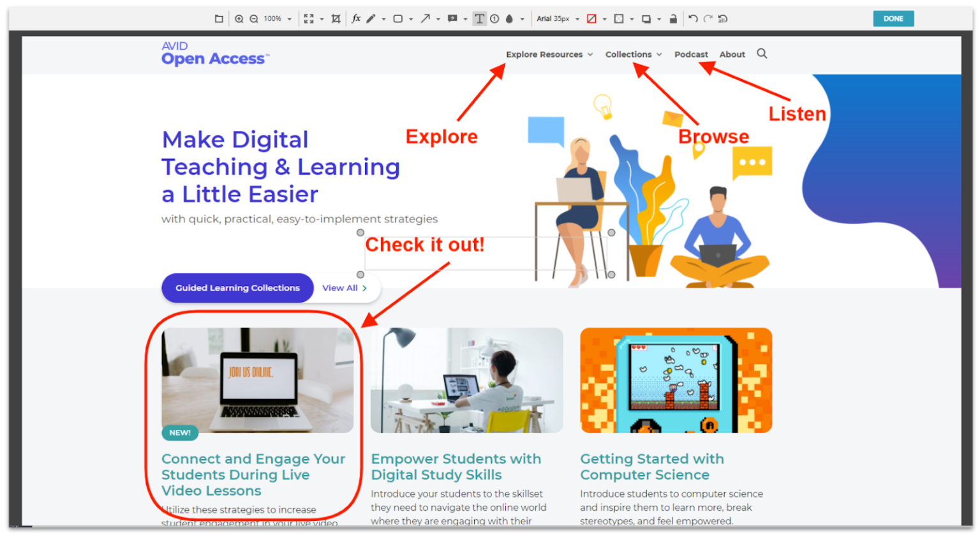
Task: Expand the callout tool options arrow
Action: click(465, 19)
